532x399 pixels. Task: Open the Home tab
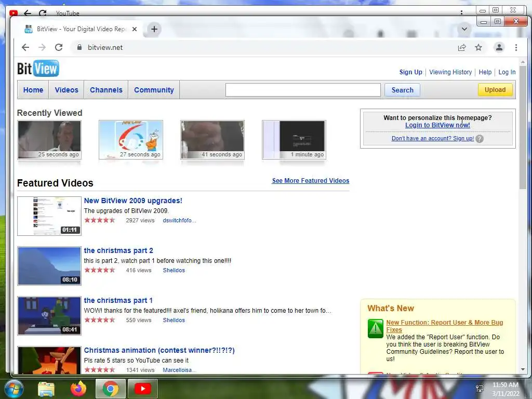point(33,90)
